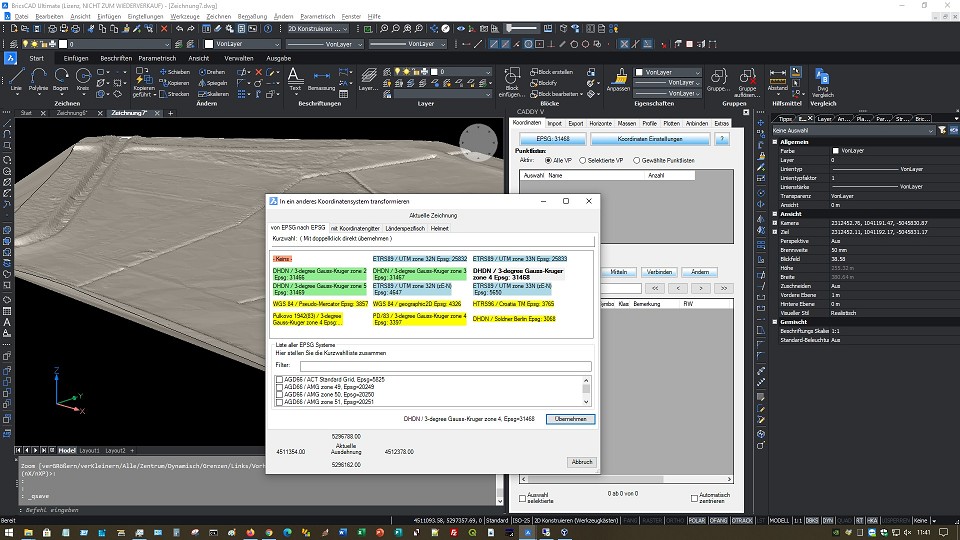Screen dimensions: 960x540
Task: Open the Bemaßung menu in menu bar
Action: pos(252,17)
